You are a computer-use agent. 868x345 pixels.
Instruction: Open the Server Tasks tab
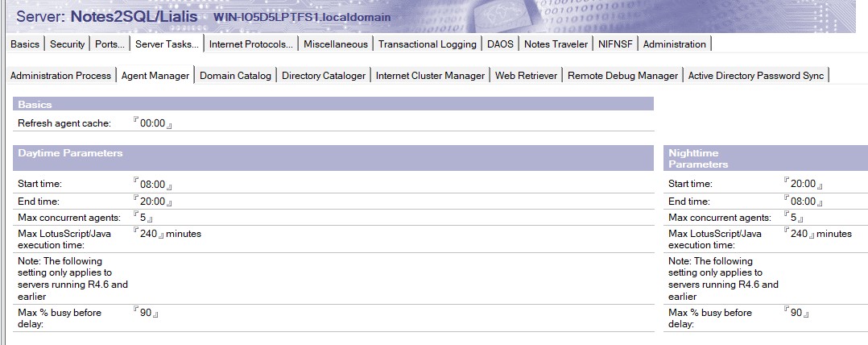pos(167,44)
